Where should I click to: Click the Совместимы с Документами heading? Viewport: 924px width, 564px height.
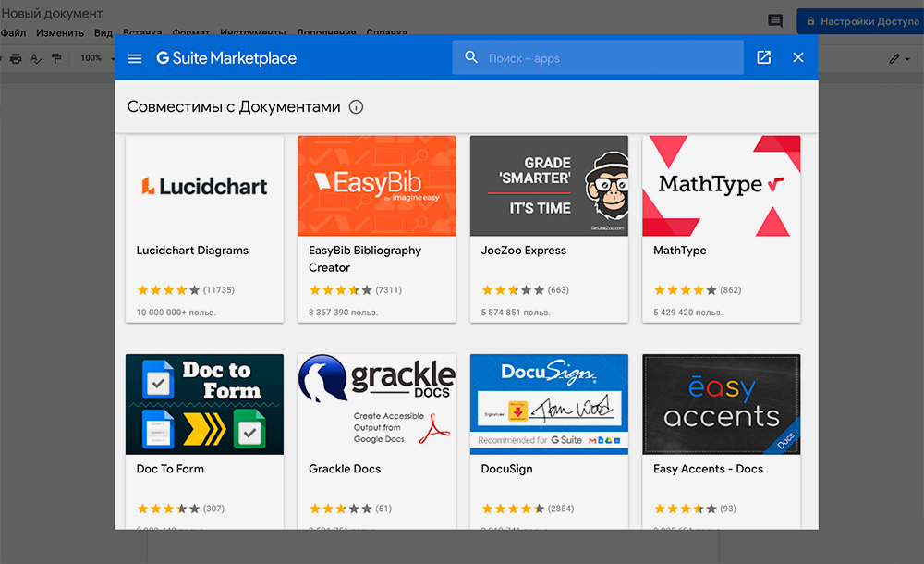click(234, 106)
